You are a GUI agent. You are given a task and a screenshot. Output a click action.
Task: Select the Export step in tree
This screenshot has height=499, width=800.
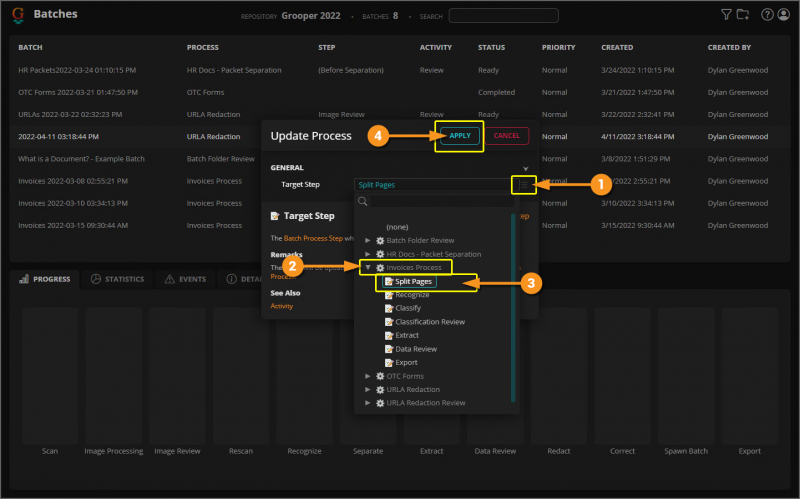[406, 362]
